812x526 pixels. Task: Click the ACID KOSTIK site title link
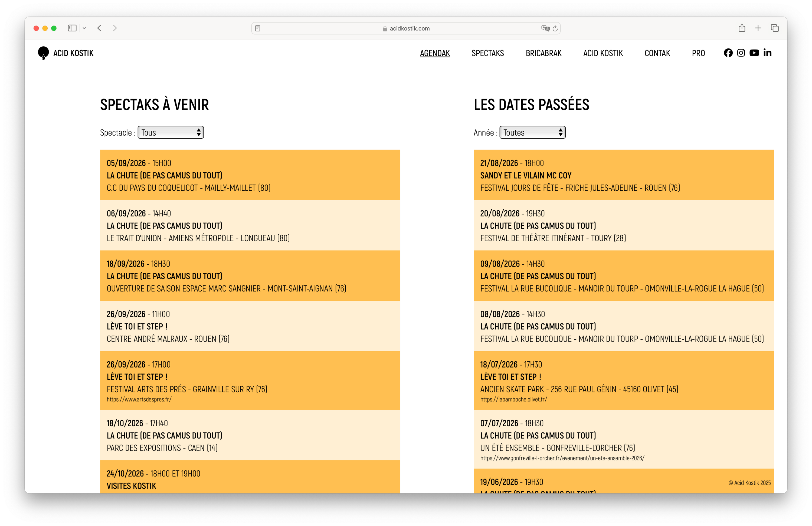[73, 53]
